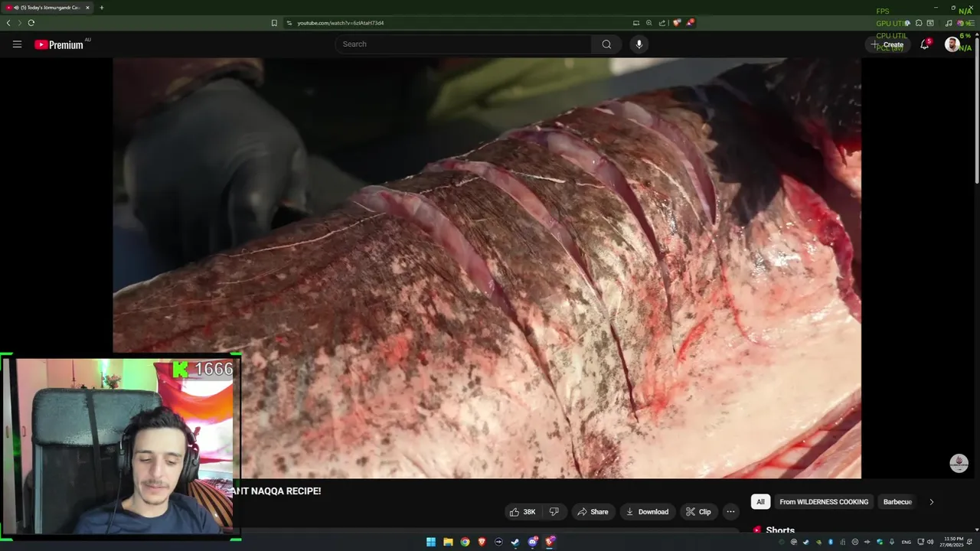Reload the page
Screen dimensions: 980x551
pyautogui.click(x=31, y=23)
